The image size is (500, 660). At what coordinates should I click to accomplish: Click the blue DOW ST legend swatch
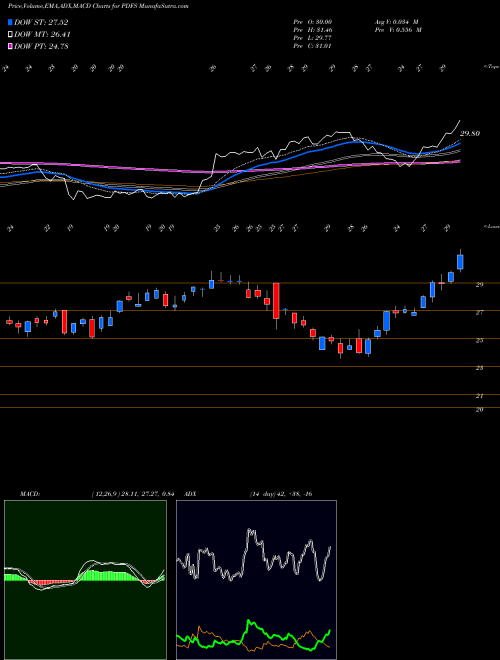tap(10, 22)
